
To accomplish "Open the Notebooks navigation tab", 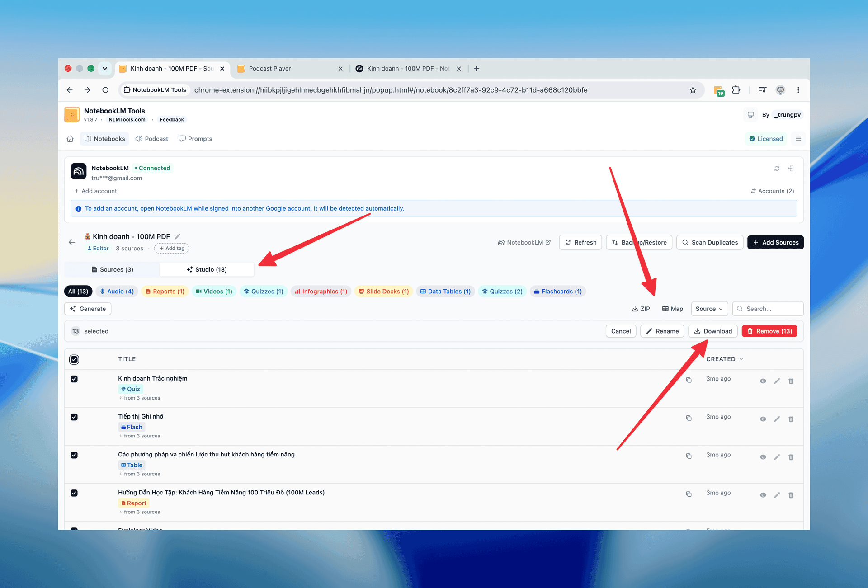I will (x=104, y=139).
